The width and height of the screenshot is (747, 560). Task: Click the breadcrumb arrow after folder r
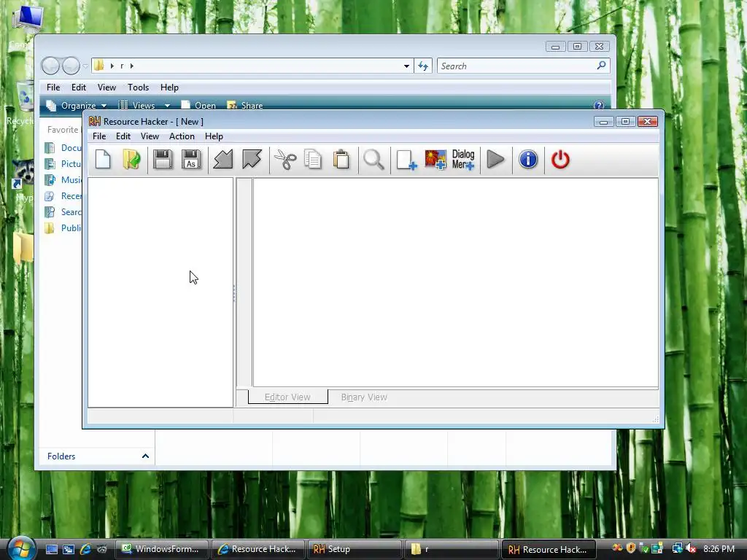click(x=132, y=66)
